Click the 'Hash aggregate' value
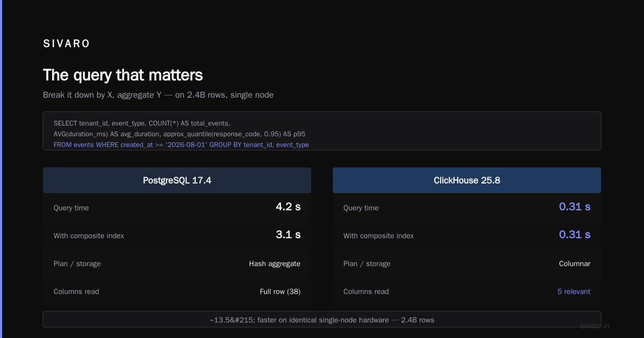The width and height of the screenshot is (644, 338). (275, 264)
